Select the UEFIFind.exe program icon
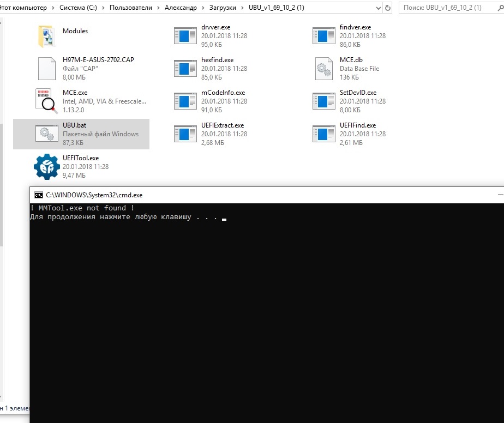Image resolution: width=504 pixels, height=423 pixels. 323,134
